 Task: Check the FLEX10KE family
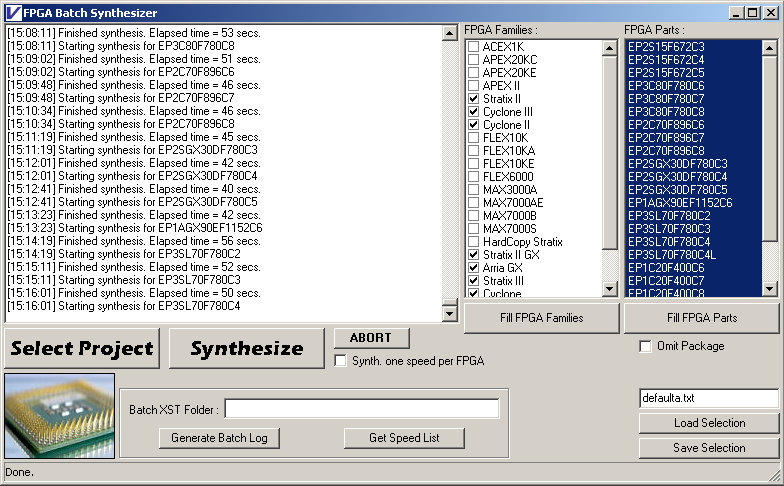474,164
